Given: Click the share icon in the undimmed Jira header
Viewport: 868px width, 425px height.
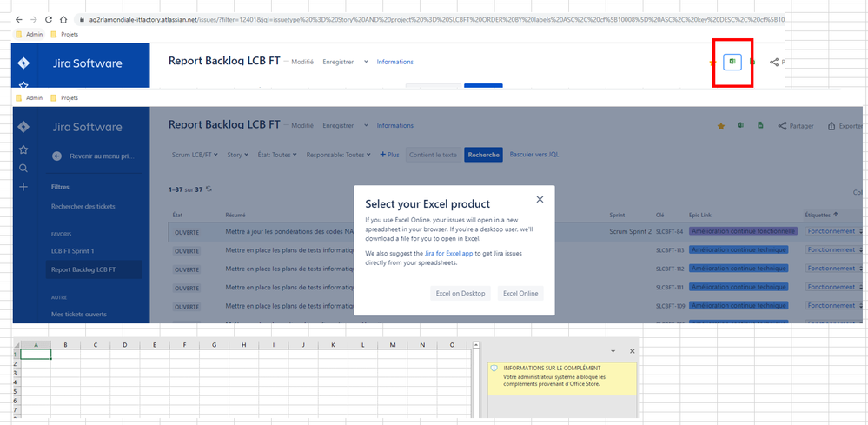Looking at the screenshot, I should [x=774, y=62].
